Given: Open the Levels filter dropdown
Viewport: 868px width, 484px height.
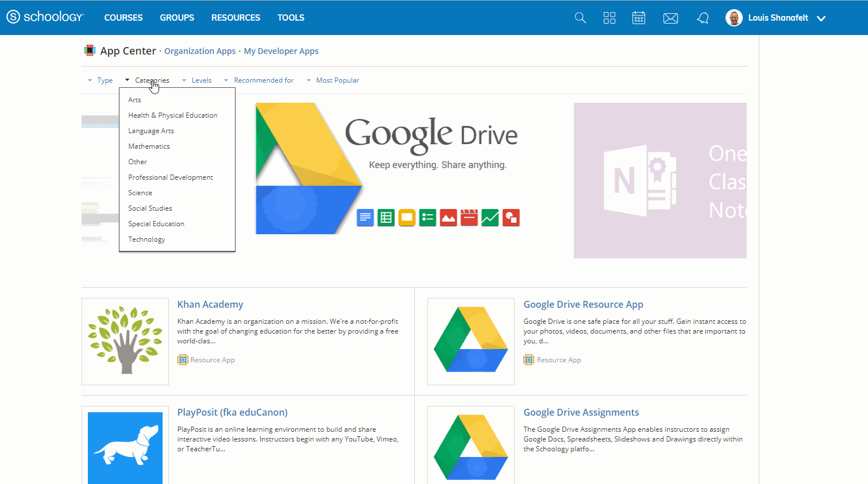Looking at the screenshot, I should click(x=197, y=80).
